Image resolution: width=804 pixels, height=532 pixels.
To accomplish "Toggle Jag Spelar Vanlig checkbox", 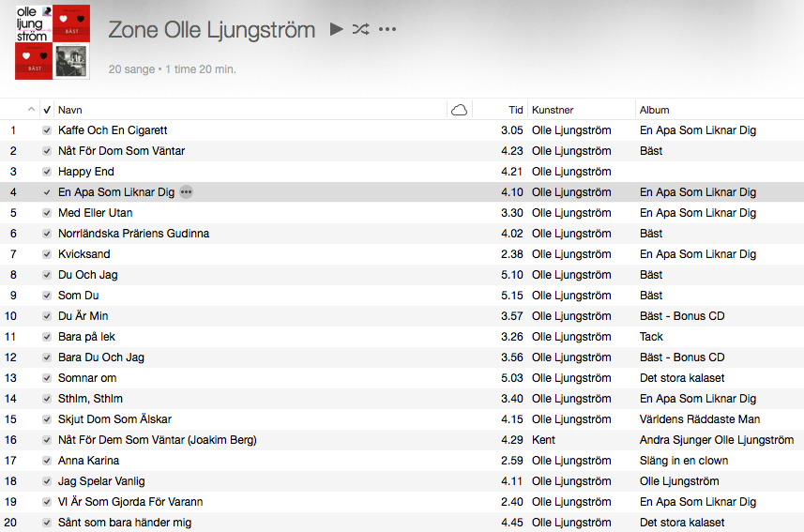I will click(47, 481).
